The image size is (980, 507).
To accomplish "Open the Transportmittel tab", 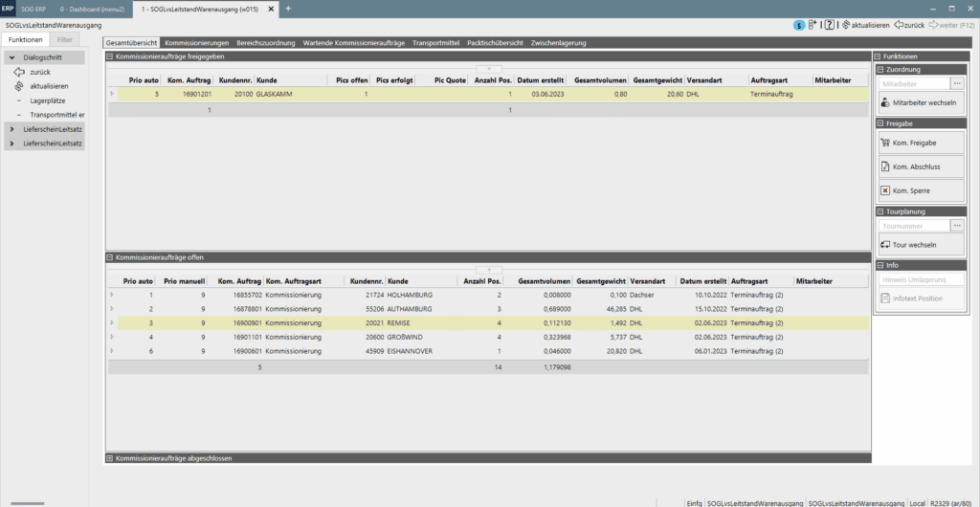I will (x=435, y=43).
